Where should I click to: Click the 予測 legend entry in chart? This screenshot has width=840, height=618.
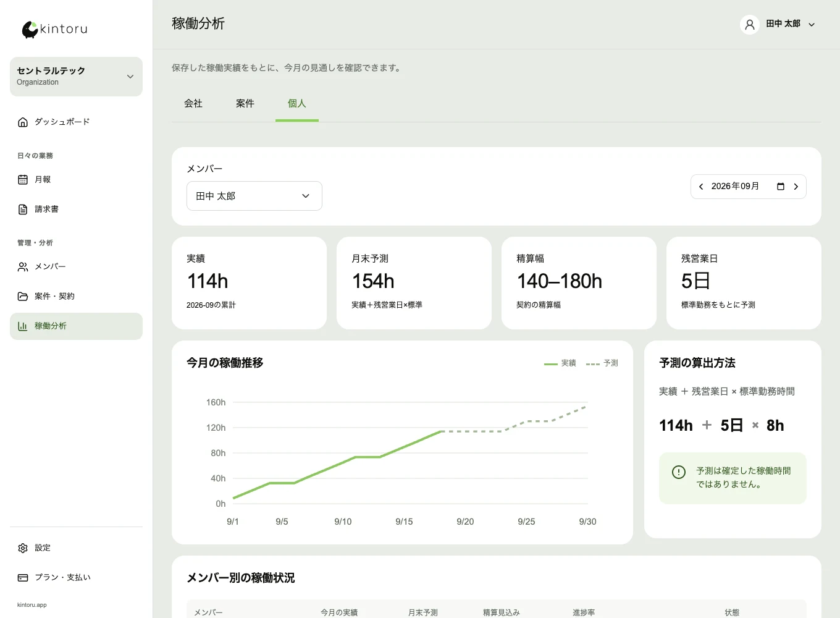[602, 363]
